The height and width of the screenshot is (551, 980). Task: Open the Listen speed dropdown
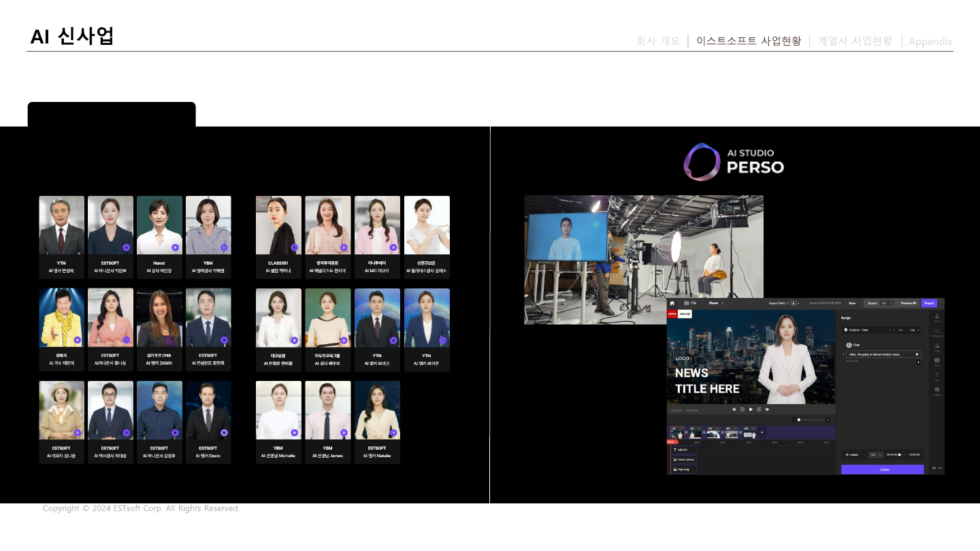point(876,454)
